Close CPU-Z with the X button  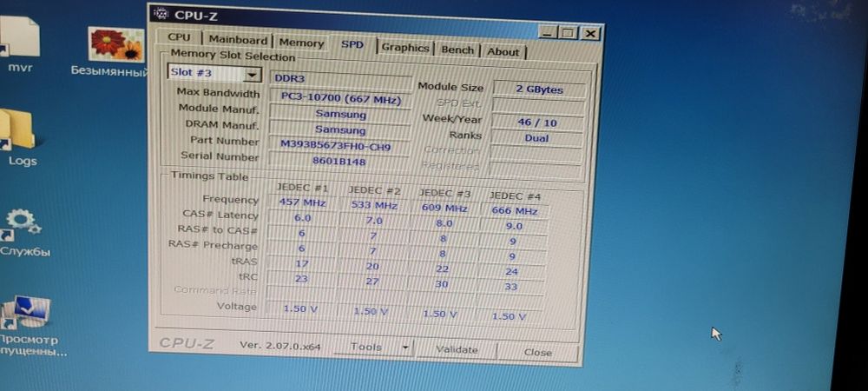[590, 35]
